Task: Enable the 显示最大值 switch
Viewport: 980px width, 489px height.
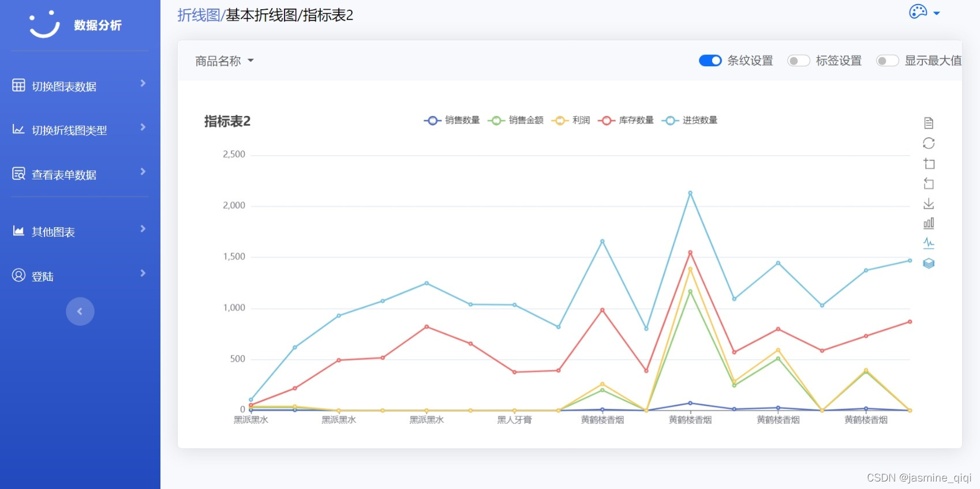Action: 887,61
